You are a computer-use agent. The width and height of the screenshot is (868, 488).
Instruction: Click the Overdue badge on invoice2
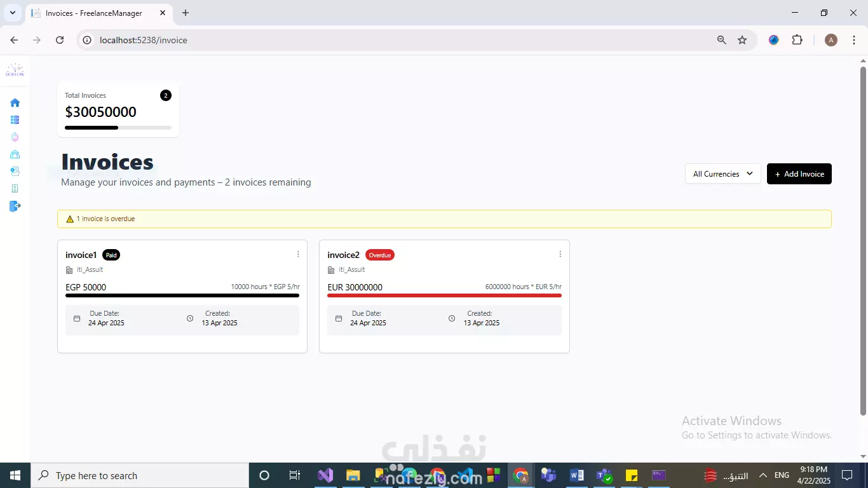380,255
